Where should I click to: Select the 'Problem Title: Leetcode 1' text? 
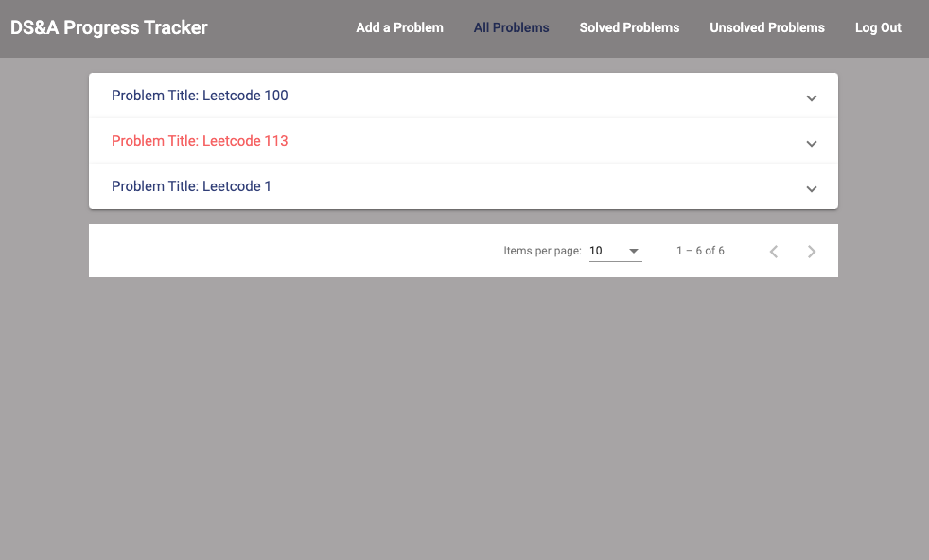pos(191,186)
